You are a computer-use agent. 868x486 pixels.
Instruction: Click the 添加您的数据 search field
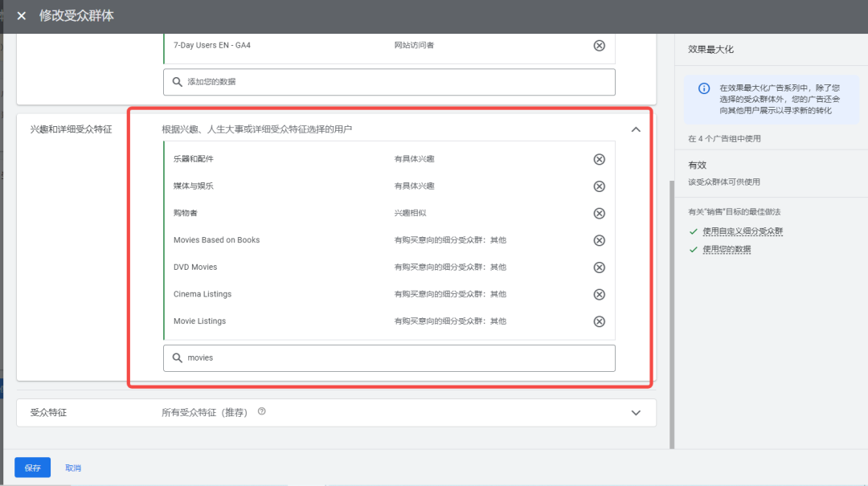pyautogui.click(x=389, y=82)
